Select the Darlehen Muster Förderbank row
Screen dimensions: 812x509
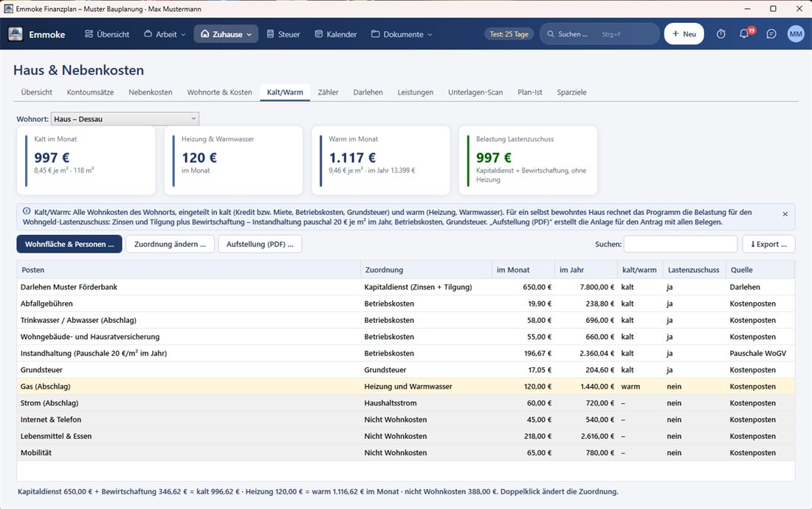(x=405, y=287)
